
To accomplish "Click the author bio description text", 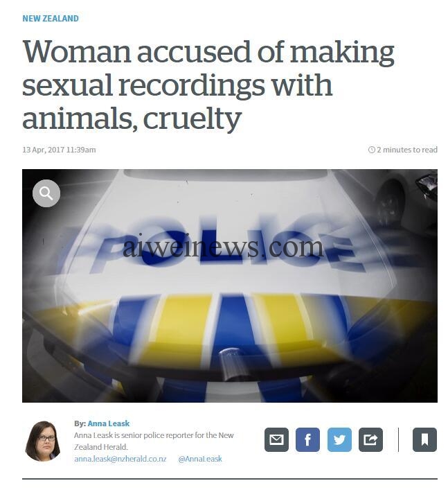I will coord(154,441).
